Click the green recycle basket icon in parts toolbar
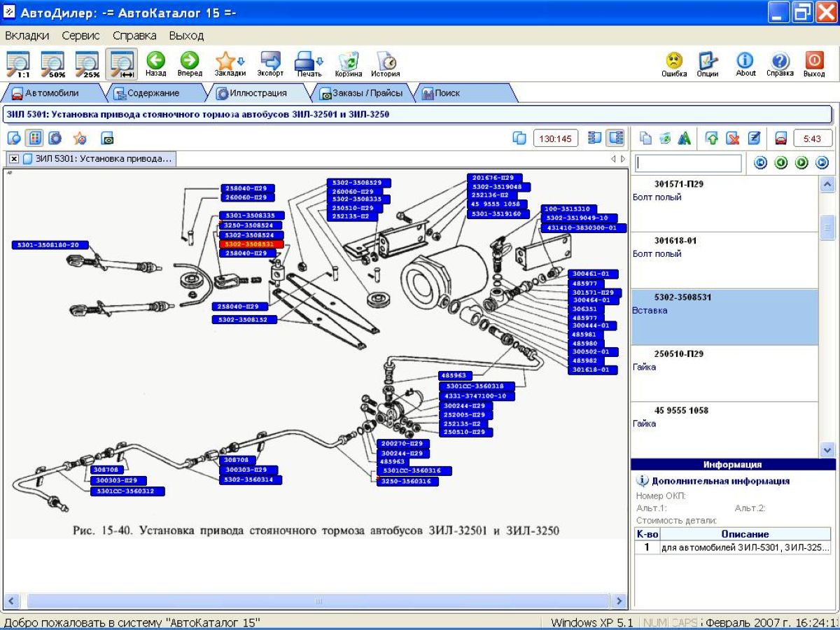Viewport: 840px width, 630px height. (x=665, y=139)
